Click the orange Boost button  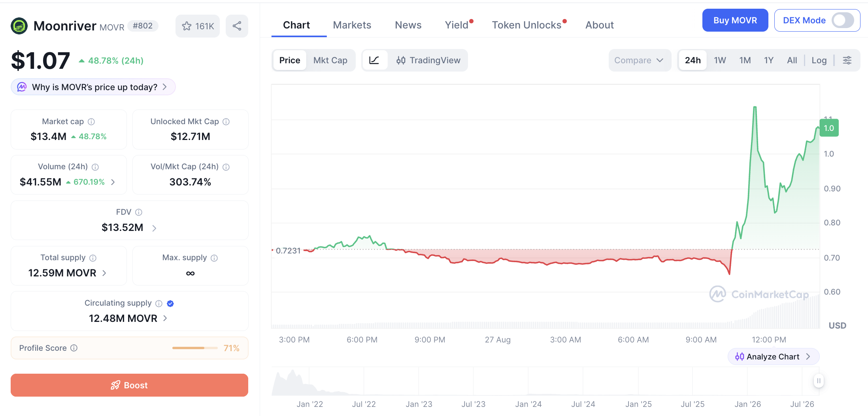pyautogui.click(x=129, y=385)
